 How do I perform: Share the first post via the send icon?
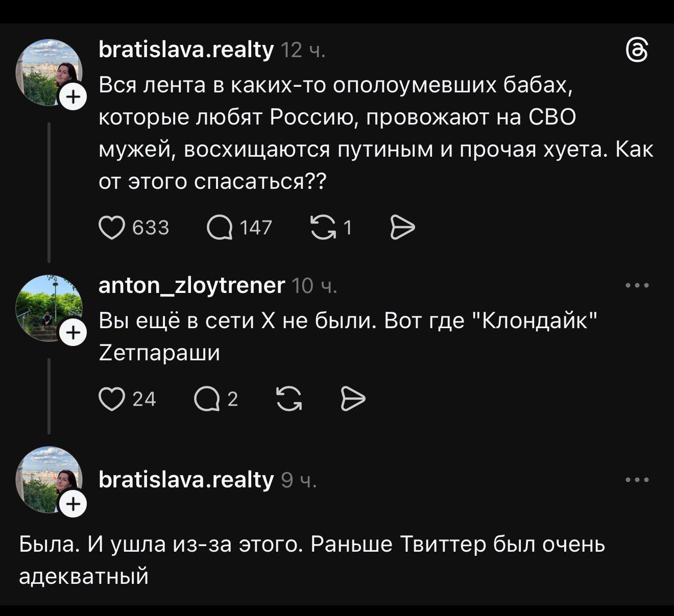click(402, 228)
